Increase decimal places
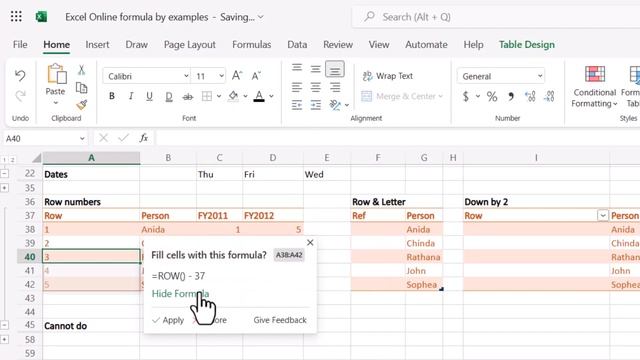Image resolution: width=640 pixels, height=360 pixels. pos(530,96)
